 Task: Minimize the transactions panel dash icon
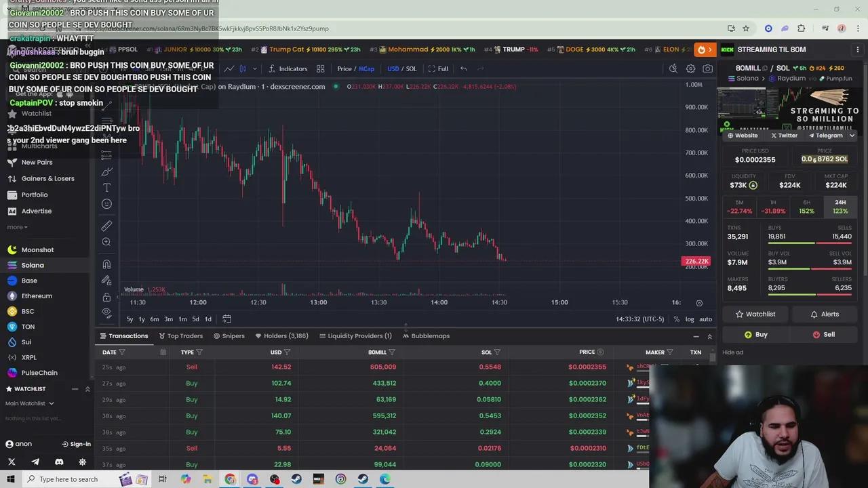pyautogui.click(x=696, y=336)
